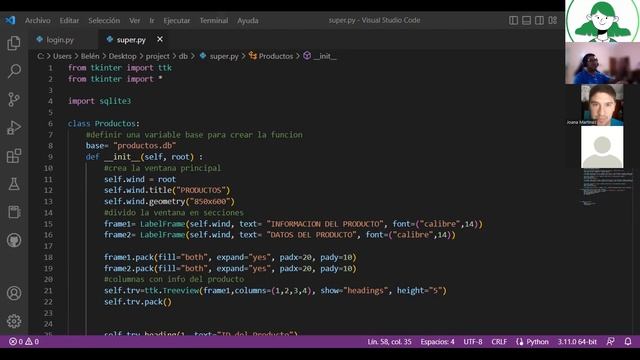Click the Users breadcrumb
This screenshot has width=640, height=360.
pos(62,56)
